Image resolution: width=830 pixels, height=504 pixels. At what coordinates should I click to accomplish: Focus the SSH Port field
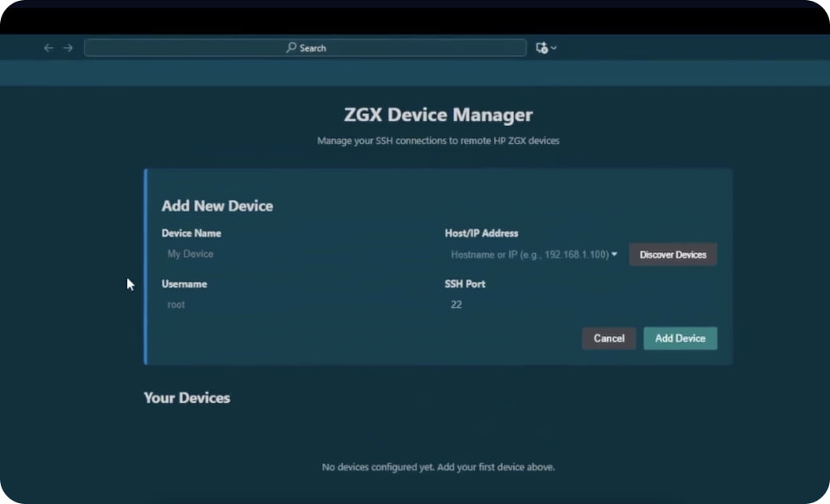[581, 305]
